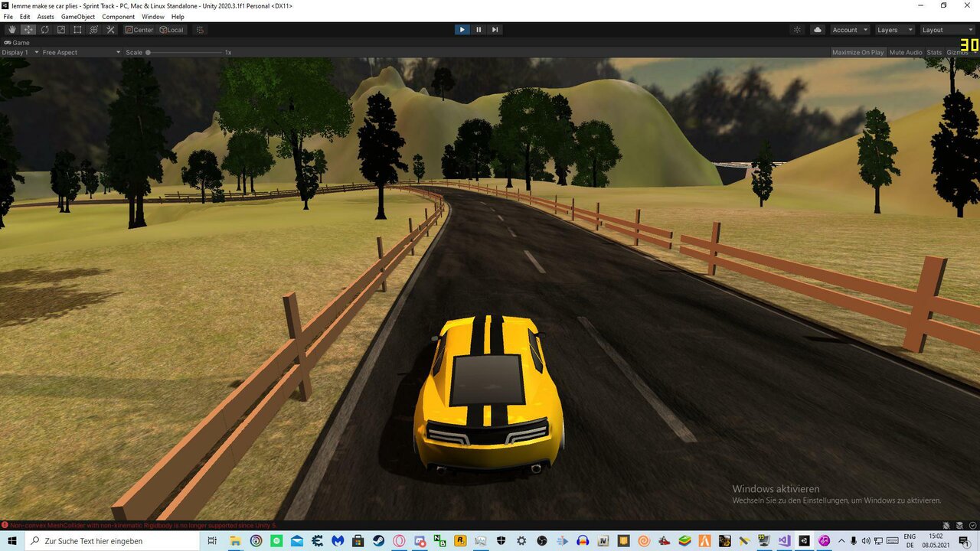Pause the running game

(x=479, y=30)
